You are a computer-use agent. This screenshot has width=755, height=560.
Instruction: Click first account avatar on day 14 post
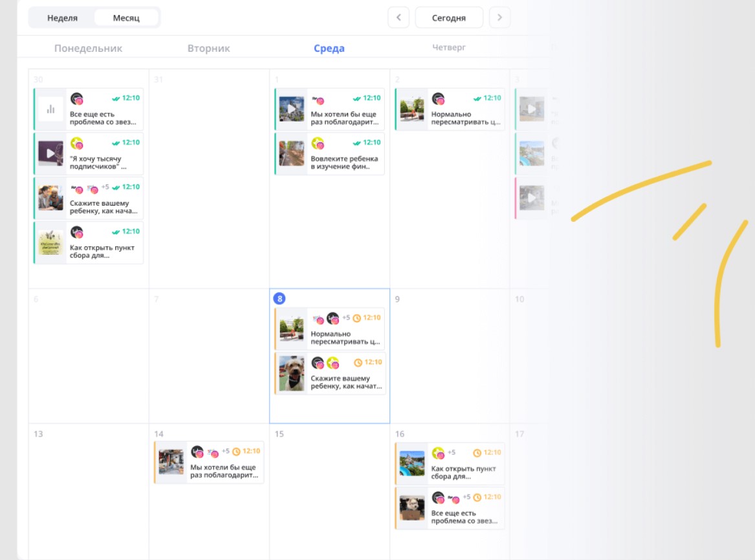197,452
